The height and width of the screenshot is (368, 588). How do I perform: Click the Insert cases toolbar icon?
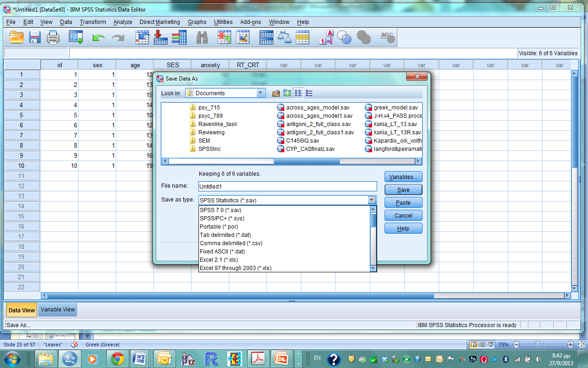click(x=225, y=37)
